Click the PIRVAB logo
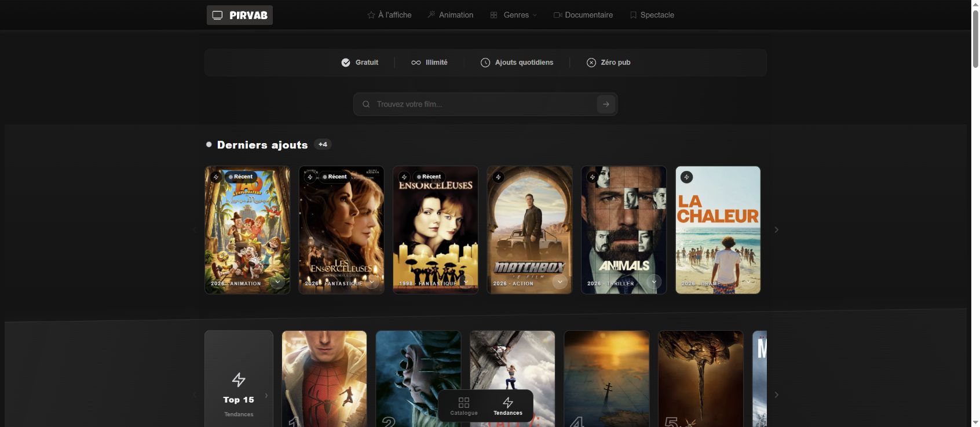The width and height of the screenshot is (980, 427). [x=239, y=15]
